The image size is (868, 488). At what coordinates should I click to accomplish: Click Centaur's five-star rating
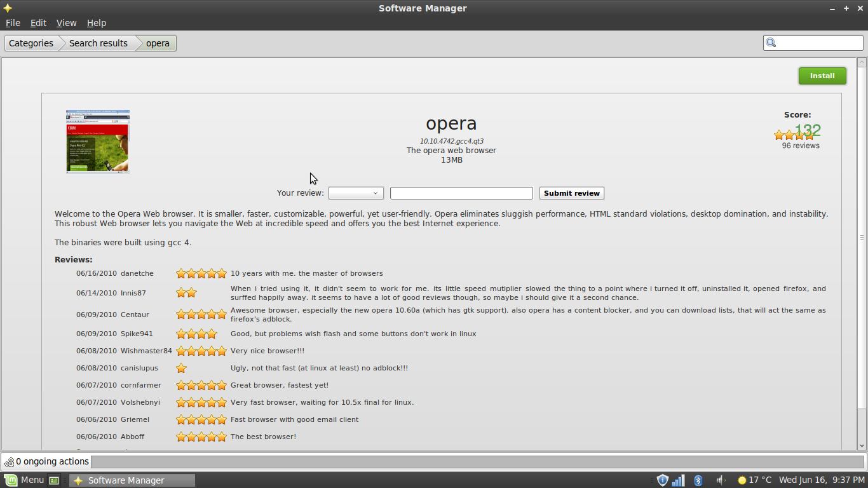(201, 315)
